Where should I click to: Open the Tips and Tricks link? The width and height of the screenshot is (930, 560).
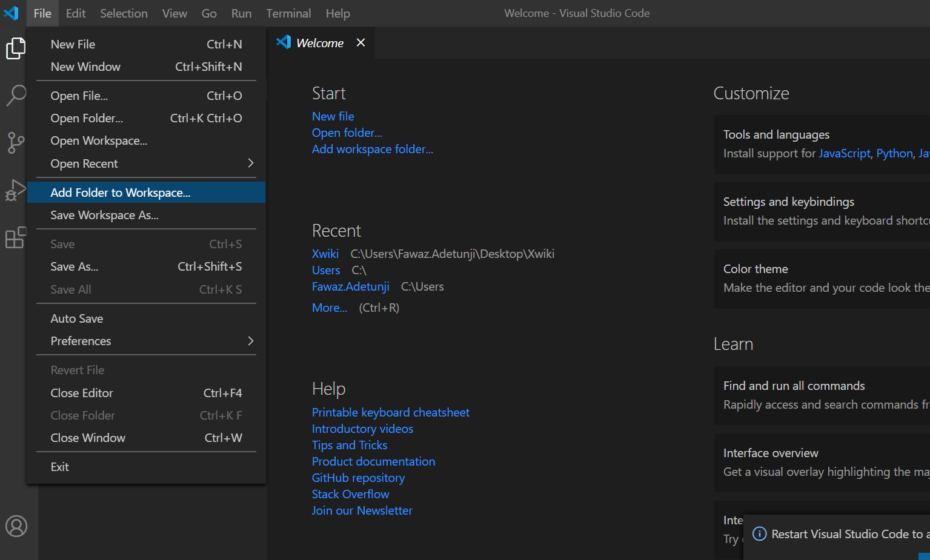tap(350, 445)
